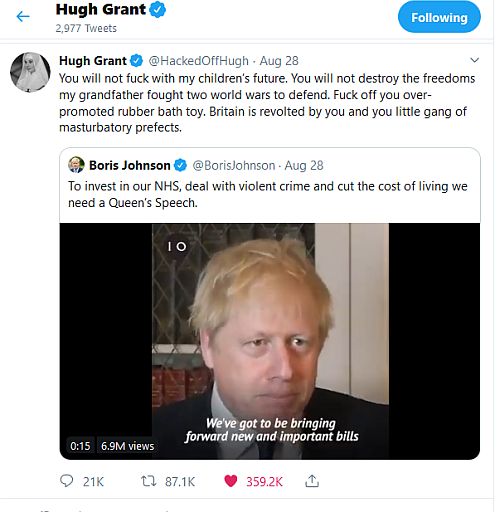Open the share tweet icon
500x512 pixels.
point(312,481)
